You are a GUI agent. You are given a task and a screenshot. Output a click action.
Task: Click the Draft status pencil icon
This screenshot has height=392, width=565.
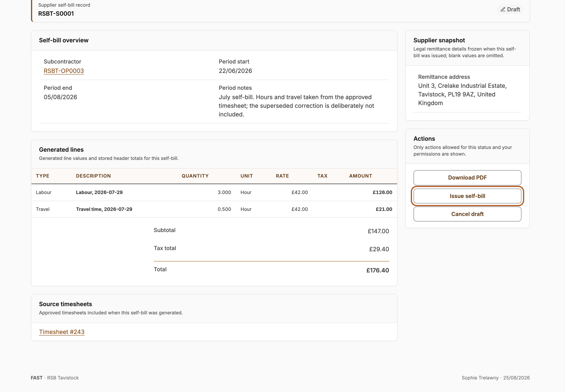(x=503, y=9)
